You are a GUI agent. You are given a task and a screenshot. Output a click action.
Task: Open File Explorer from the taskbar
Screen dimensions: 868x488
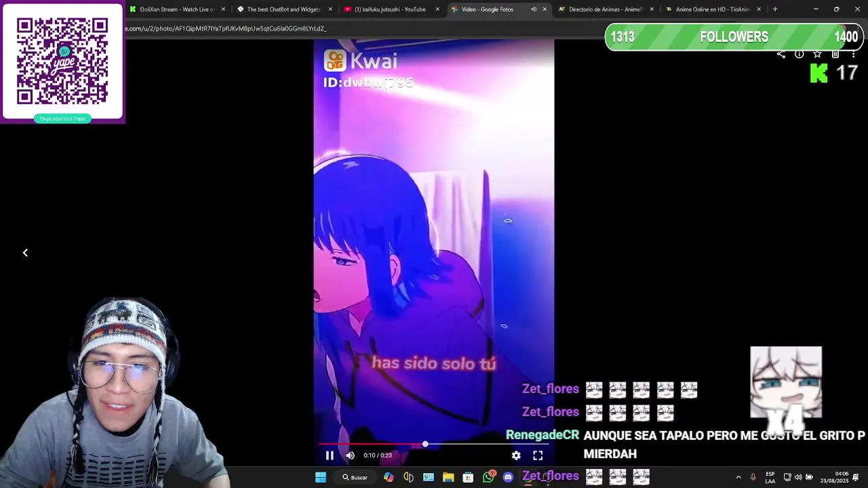point(448,477)
